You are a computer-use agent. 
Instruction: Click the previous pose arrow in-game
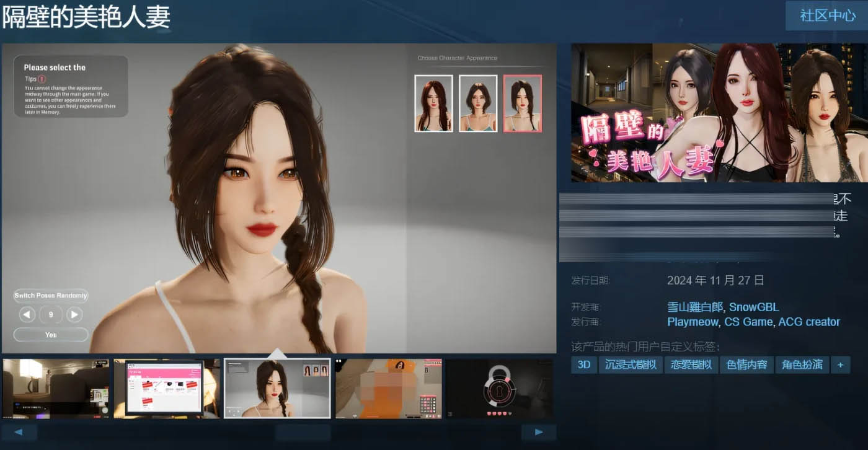(x=26, y=314)
